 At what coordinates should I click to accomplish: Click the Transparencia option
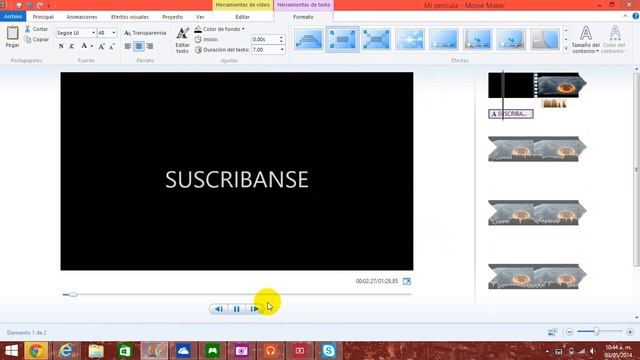click(145, 33)
